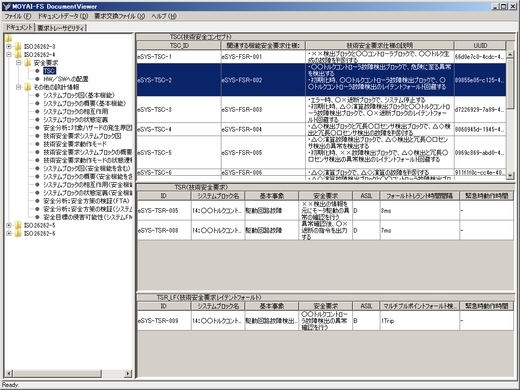
Task: Click the ISO 26262-5 folder icon
Action: pyautogui.click(x=18, y=225)
